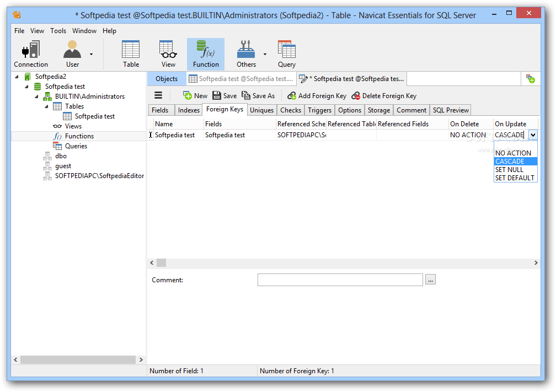Open the Others button dropdown arrow
This screenshot has width=556, height=392.
[x=265, y=54]
